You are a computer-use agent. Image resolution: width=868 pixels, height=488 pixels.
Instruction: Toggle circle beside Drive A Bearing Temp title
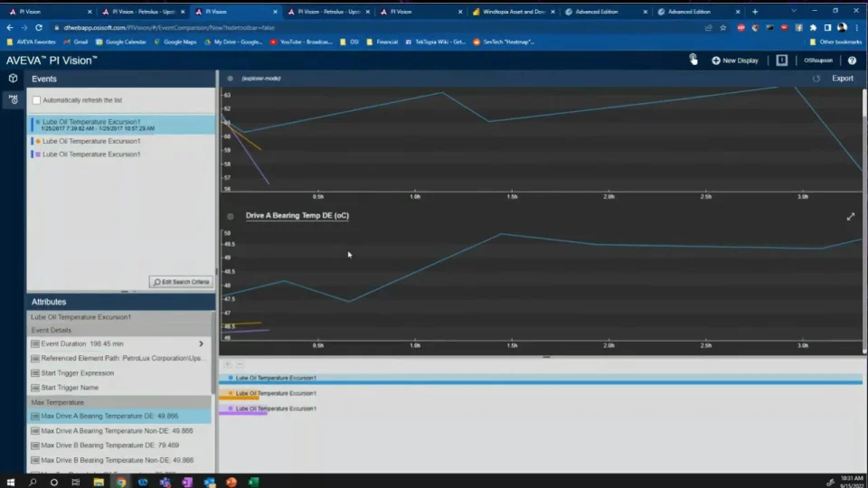tap(231, 216)
